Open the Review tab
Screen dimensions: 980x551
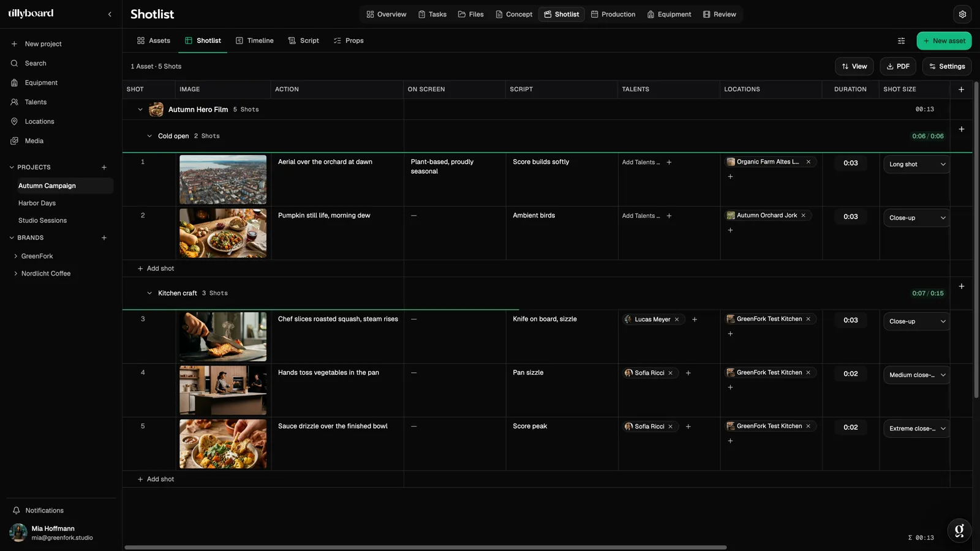720,14
